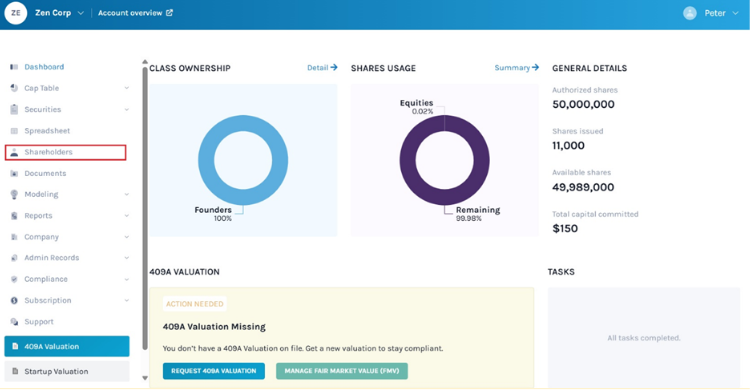
Task: Click the Company building icon
Action: [x=14, y=237]
